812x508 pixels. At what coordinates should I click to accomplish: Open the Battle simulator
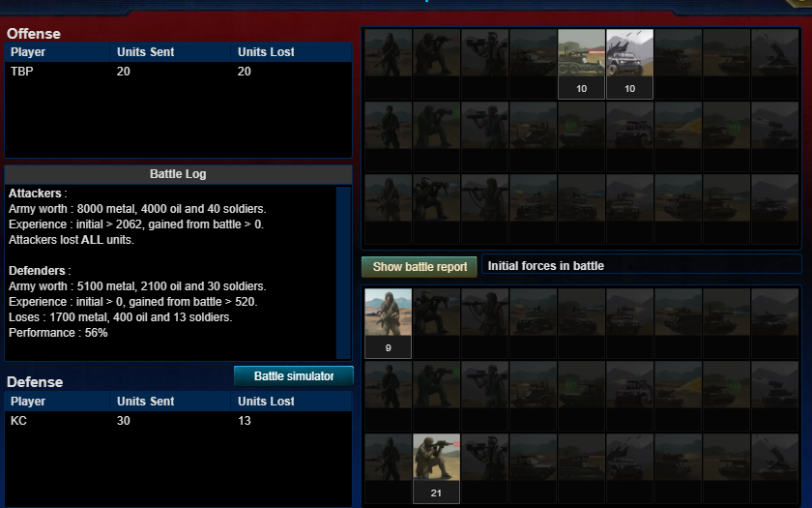294,375
